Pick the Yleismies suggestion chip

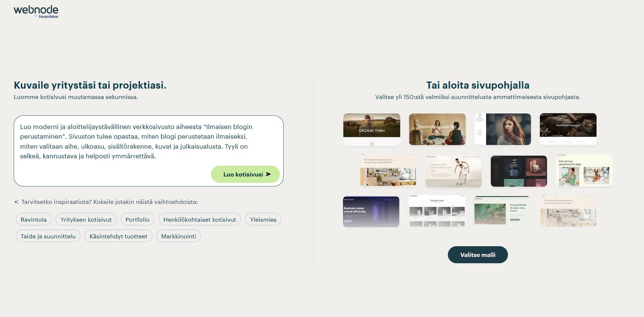[263, 219]
